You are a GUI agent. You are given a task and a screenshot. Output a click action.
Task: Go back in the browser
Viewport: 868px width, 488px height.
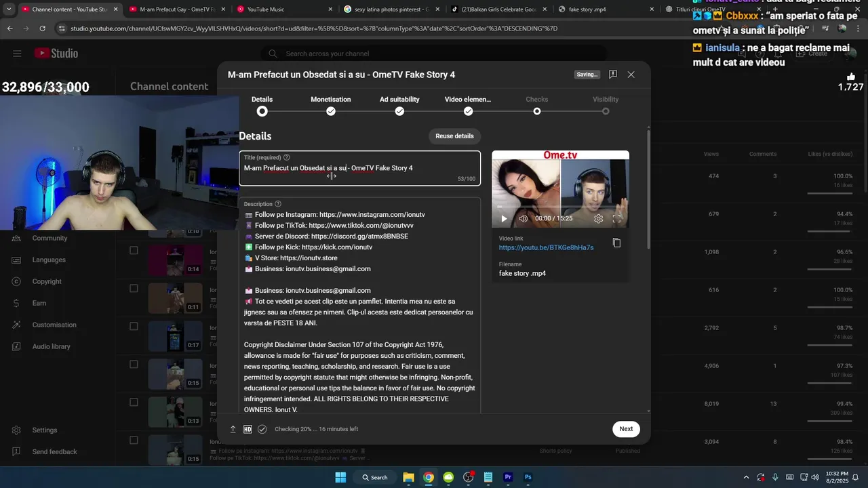(x=9, y=28)
